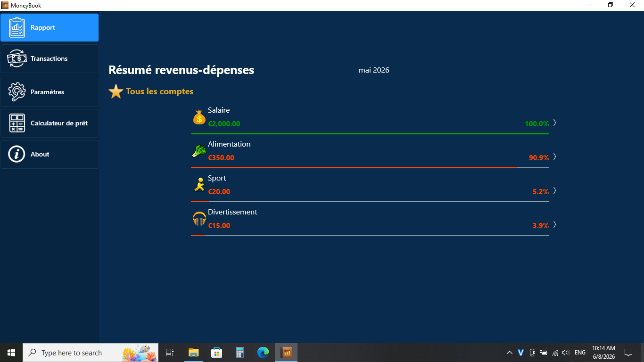
Task: Click the ENG language indicator
Action: tap(580, 353)
